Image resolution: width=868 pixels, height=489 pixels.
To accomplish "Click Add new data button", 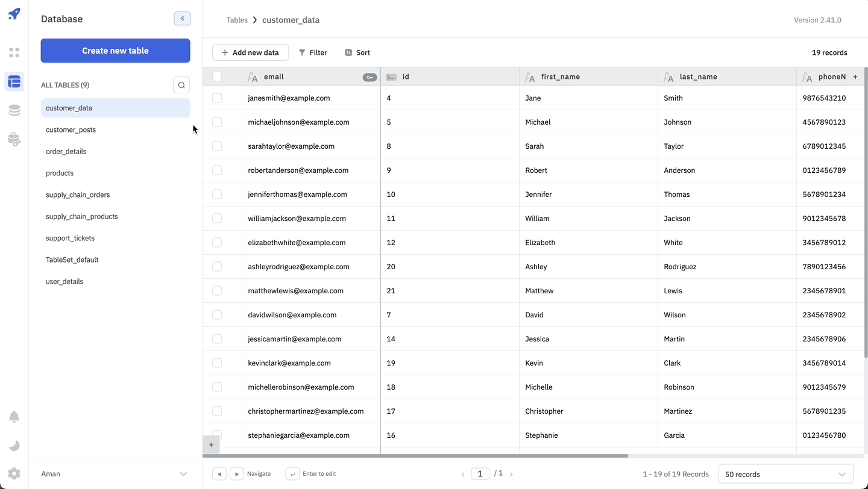I will (x=250, y=52).
